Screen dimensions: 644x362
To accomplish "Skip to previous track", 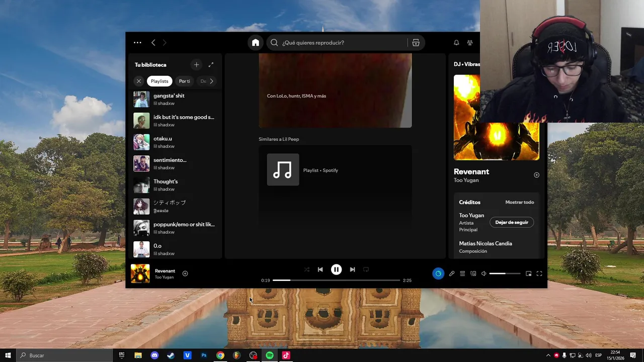I will pos(320,269).
